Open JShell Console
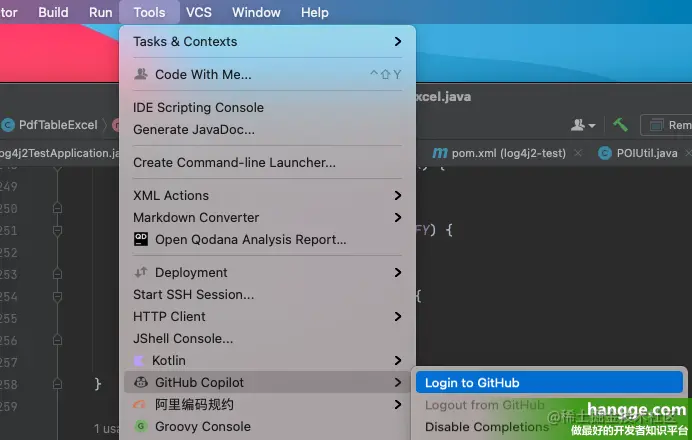 point(267,338)
